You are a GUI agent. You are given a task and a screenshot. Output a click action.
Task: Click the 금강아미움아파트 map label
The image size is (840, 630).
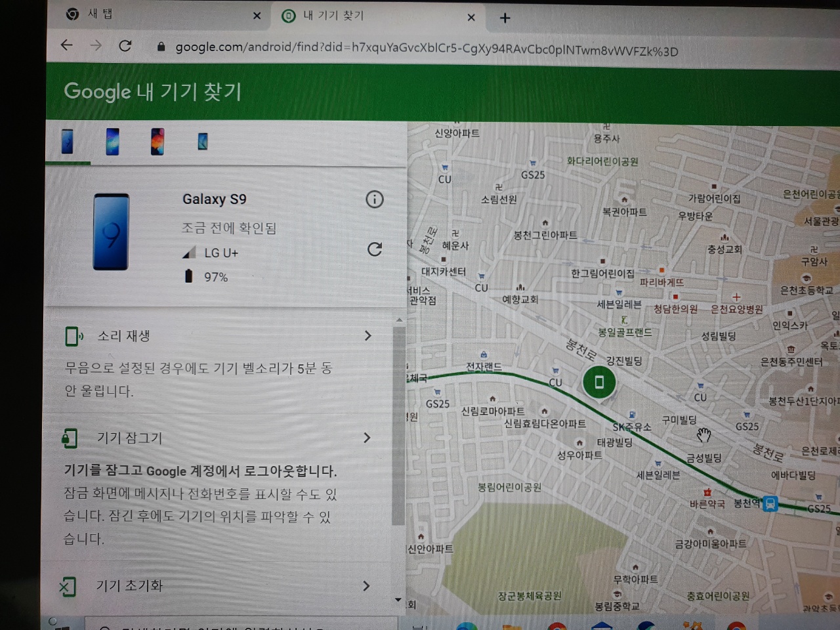click(711, 543)
